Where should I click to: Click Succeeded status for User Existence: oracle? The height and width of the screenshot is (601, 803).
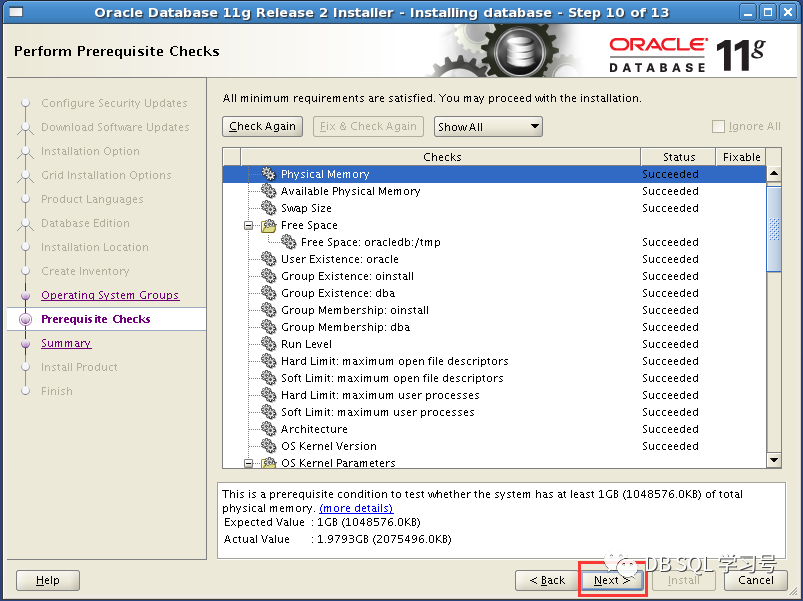670,259
